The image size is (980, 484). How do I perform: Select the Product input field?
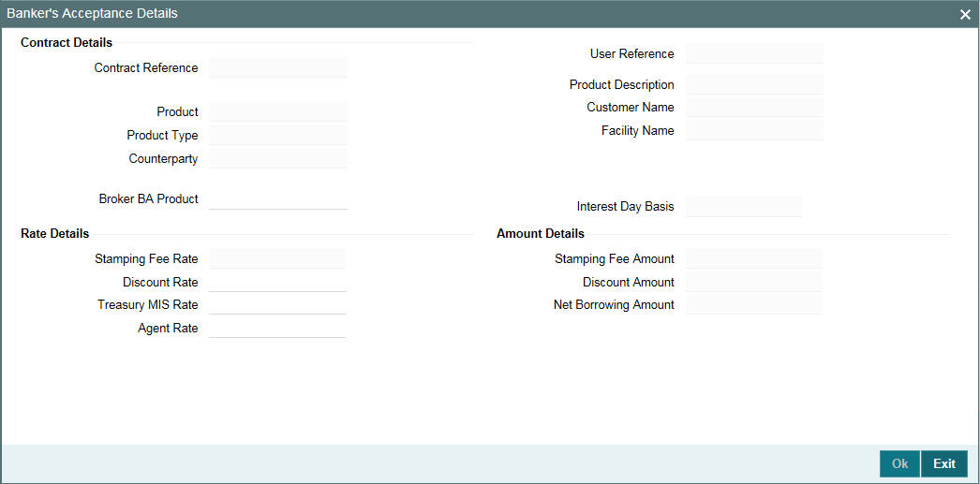tap(278, 111)
